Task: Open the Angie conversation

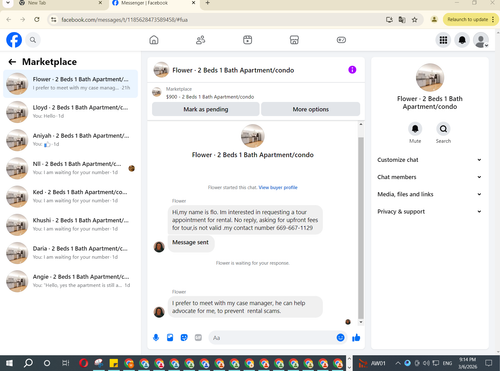Action: [70, 281]
